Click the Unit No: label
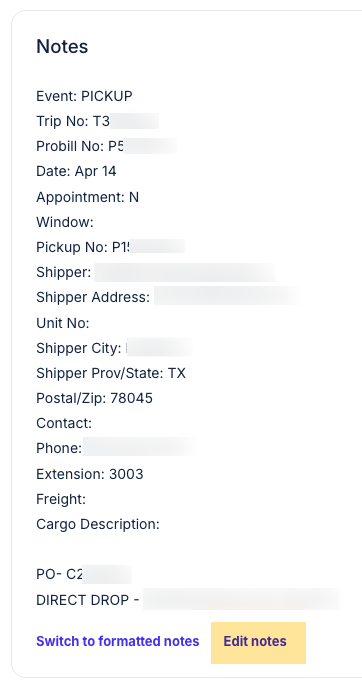This screenshot has height=688, width=362. click(63, 323)
